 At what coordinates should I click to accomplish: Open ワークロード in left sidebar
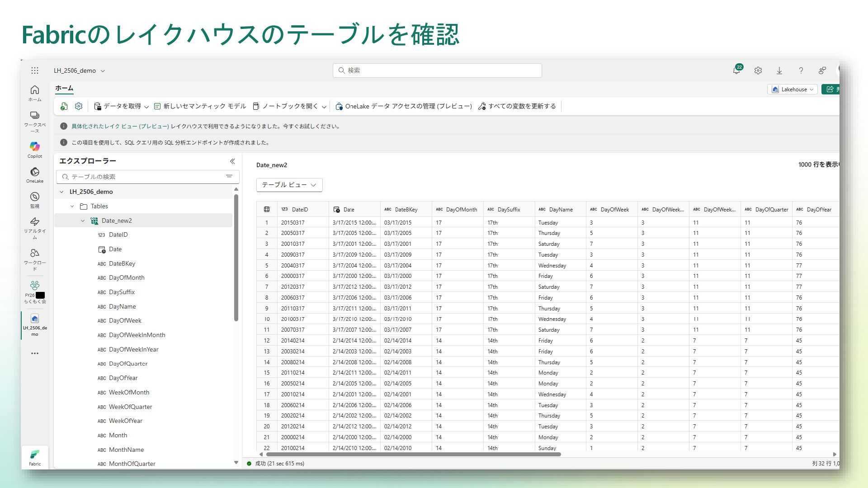pos(35,259)
